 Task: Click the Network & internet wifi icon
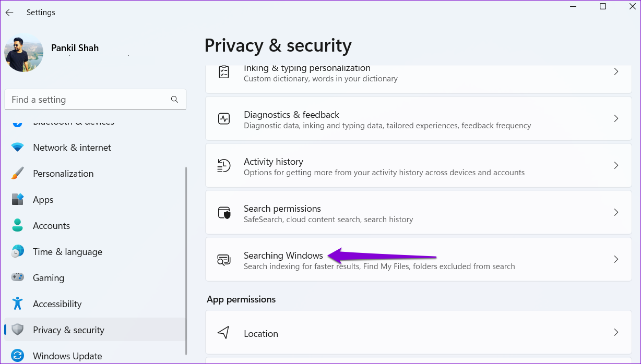(18, 148)
